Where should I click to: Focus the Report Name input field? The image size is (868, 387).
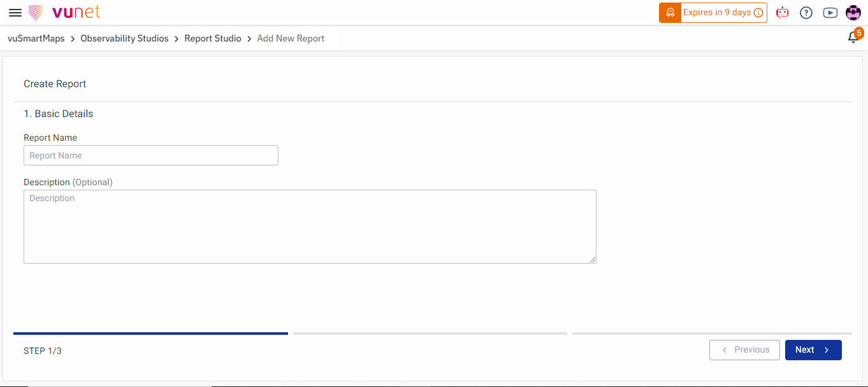(x=151, y=155)
